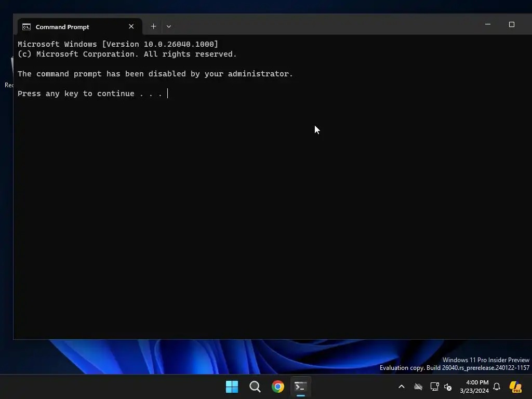Select the Command Prompt tab

point(79,26)
